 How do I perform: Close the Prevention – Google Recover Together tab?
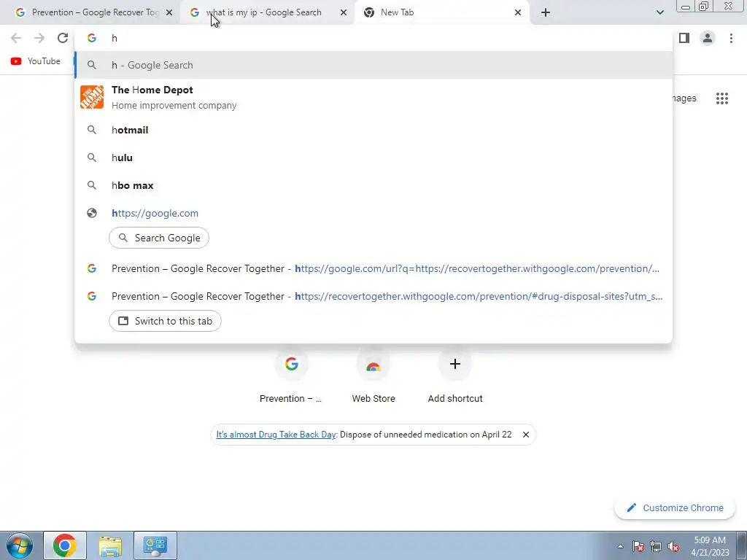pyautogui.click(x=169, y=12)
